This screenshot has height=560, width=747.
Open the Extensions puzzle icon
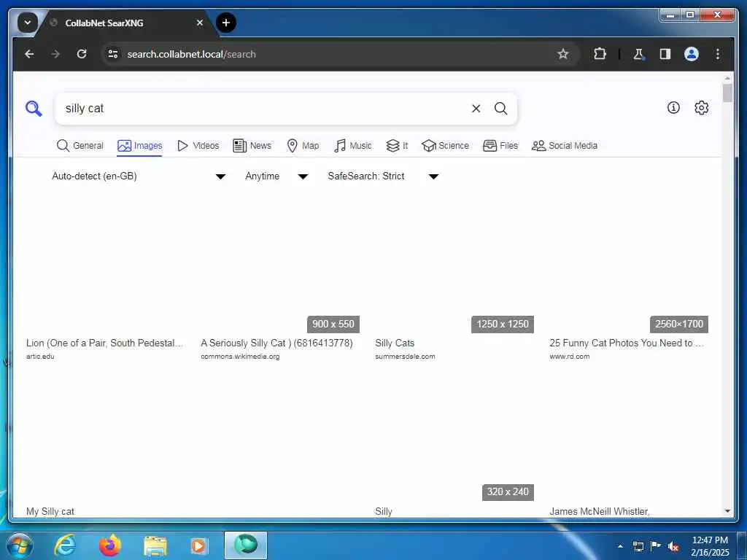click(x=600, y=54)
